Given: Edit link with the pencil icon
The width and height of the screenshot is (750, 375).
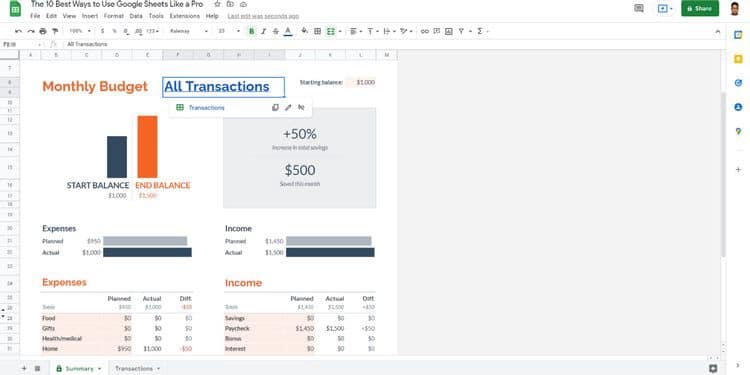Looking at the screenshot, I should 288,108.
